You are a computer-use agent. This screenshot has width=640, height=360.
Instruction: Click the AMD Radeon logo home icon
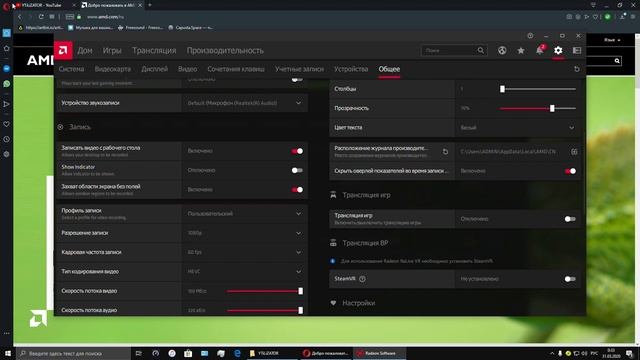(63, 51)
